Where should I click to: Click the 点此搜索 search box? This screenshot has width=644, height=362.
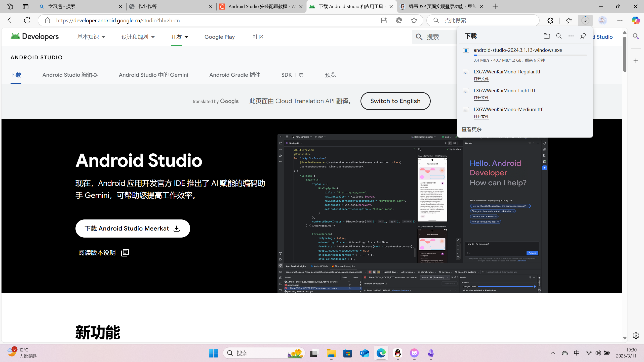click(x=483, y=20)
